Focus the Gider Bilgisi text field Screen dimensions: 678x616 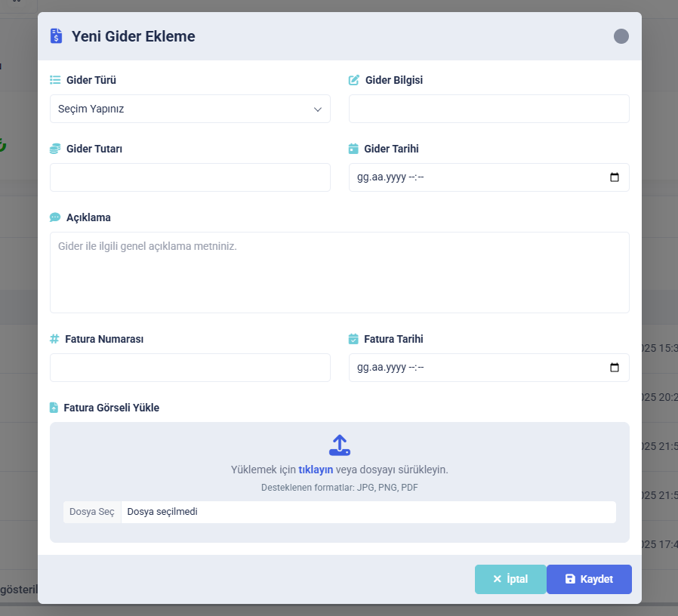coord(488,109)
